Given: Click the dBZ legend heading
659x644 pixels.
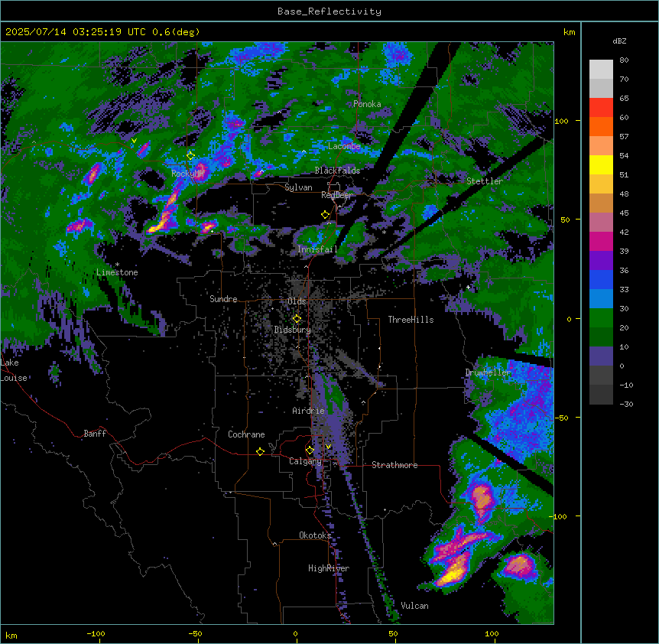Looking at the screenshot, I should pos(619,41).
